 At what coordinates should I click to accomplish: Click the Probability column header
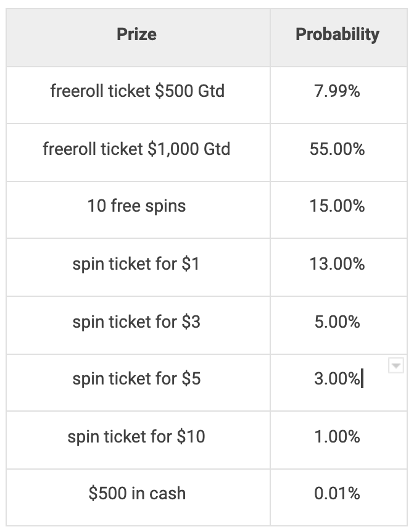coord(337,34)
